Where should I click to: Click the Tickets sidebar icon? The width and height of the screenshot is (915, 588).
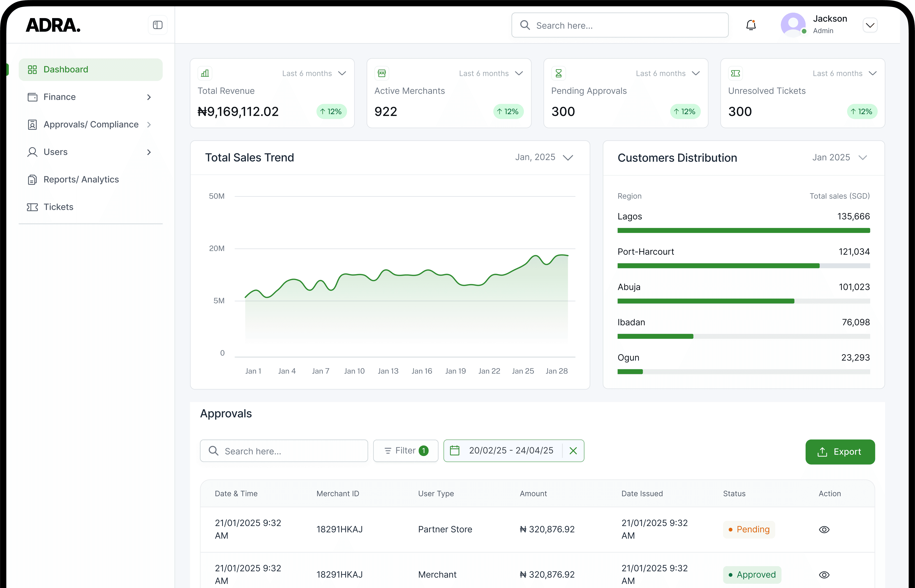tap(32, 207)
